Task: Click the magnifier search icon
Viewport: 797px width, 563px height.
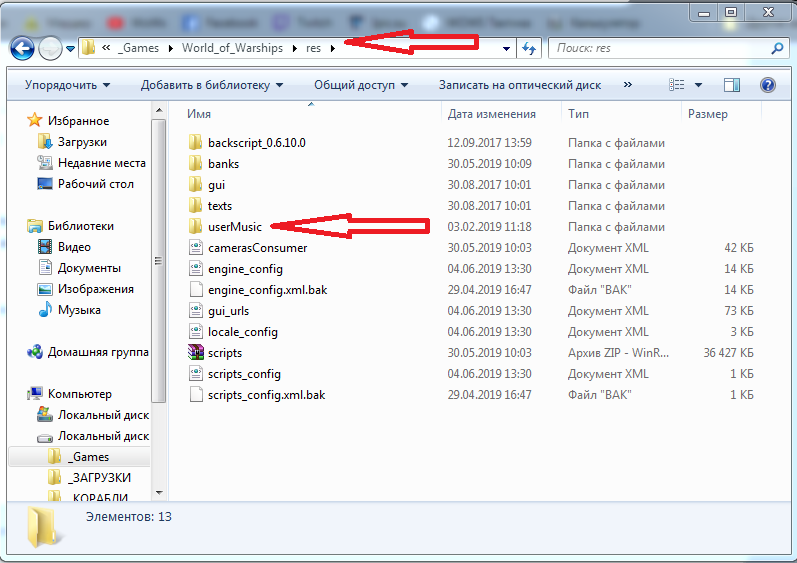Action: [777, 48]
